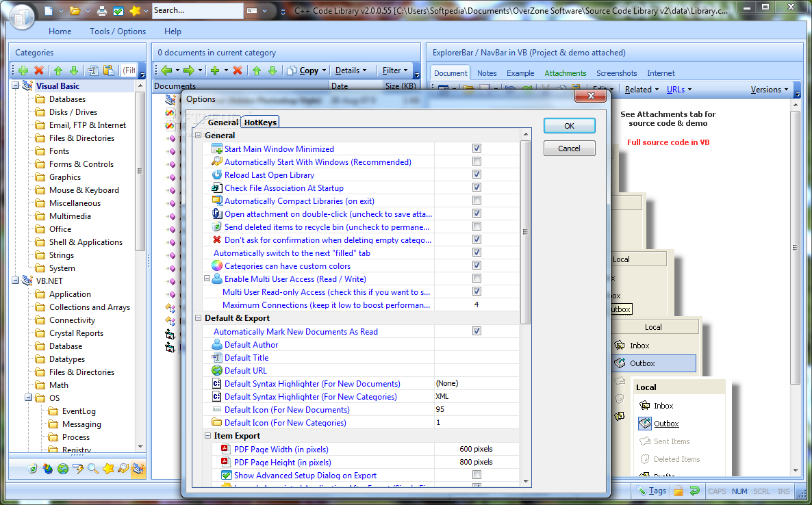Go forward with the green right arrow
The height and width of the screenshot is (505, 812).
point(188,70)
